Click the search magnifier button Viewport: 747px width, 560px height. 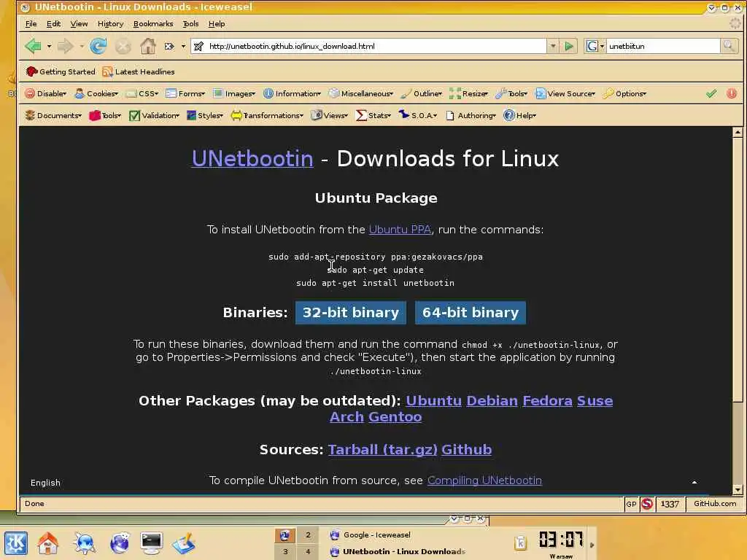(729, 46)
